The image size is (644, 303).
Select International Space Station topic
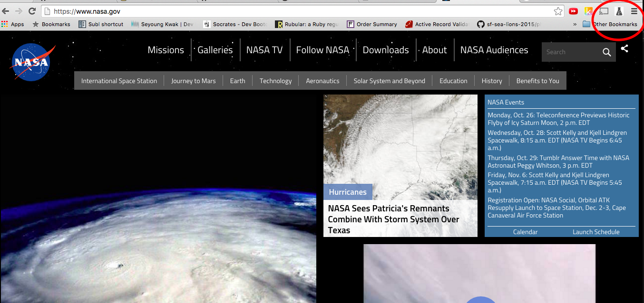119,81
